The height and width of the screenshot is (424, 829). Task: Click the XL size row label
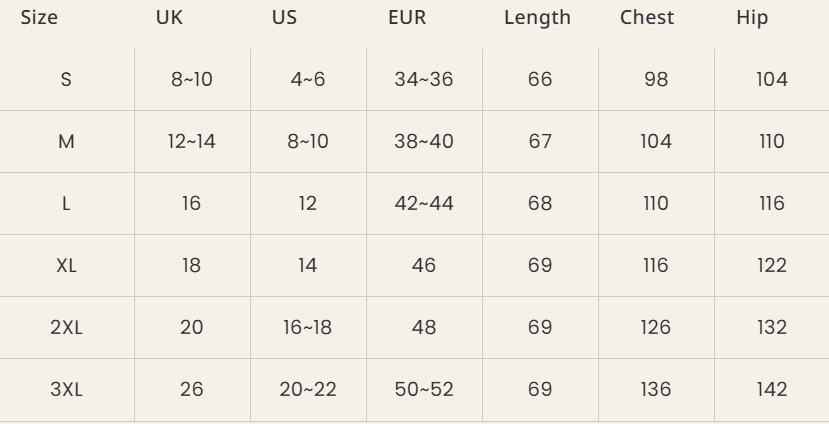(x=66, y=265)
